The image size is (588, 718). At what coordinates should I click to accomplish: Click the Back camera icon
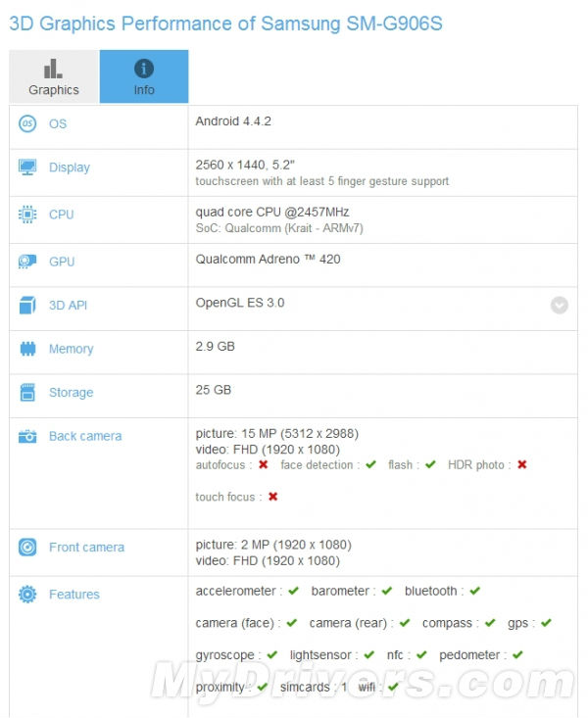[27, 436]
